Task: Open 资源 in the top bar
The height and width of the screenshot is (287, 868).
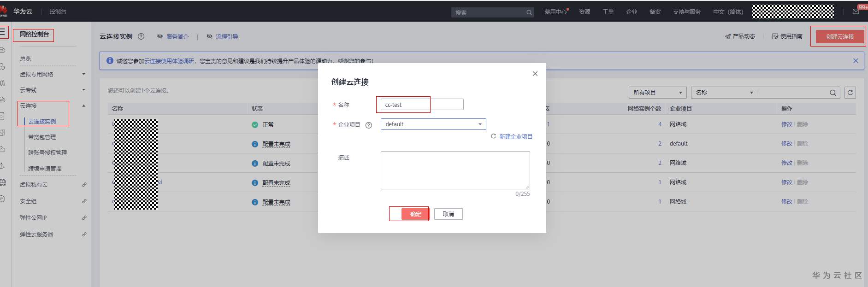Action: point(585,12)
